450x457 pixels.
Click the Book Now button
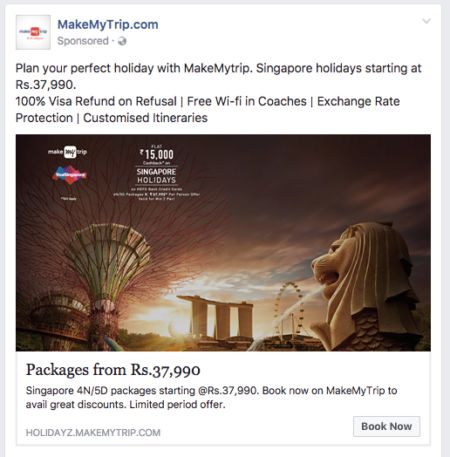386,426
